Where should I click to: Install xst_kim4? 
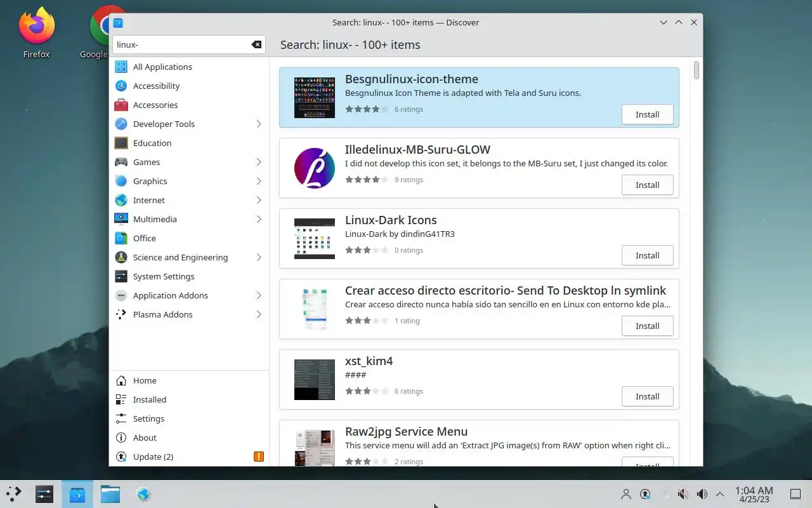tap(647, 396)
